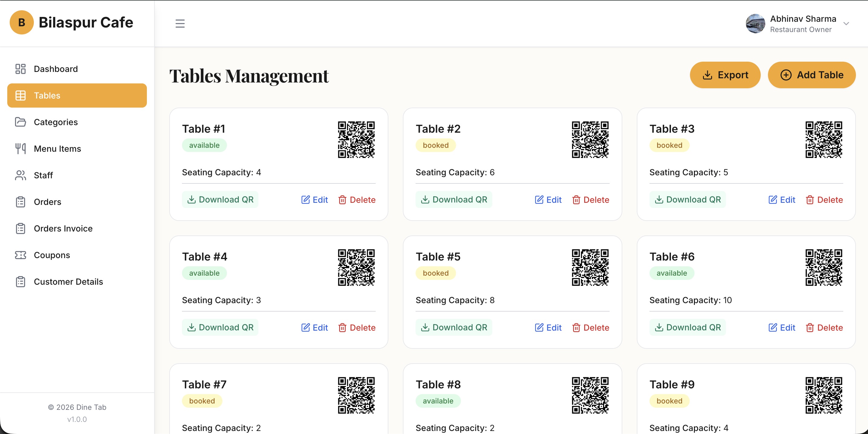View the Table #6 QR code
868x434 pixels.
824,267
